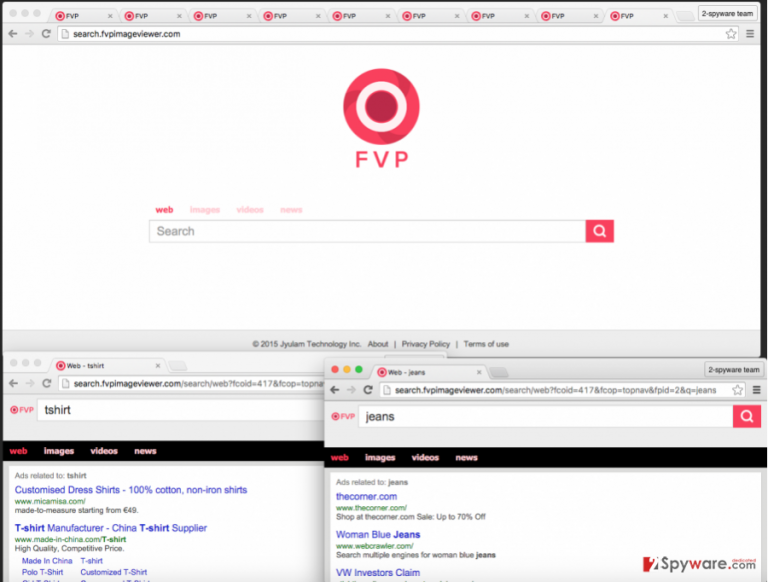Click the jeans search query field

pyautogui.click(x=546, y=416)
